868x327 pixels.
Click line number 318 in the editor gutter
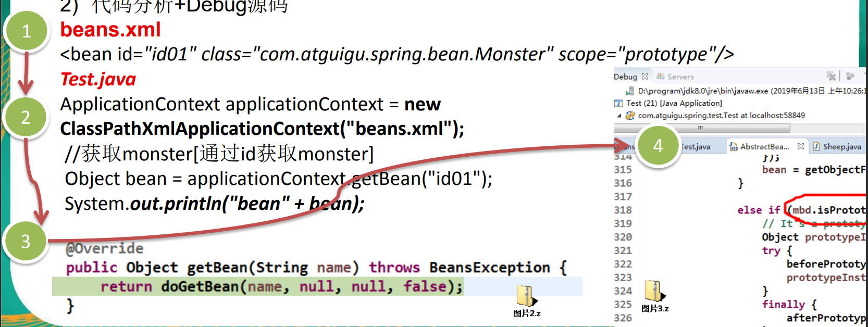(x=623, y=210)
